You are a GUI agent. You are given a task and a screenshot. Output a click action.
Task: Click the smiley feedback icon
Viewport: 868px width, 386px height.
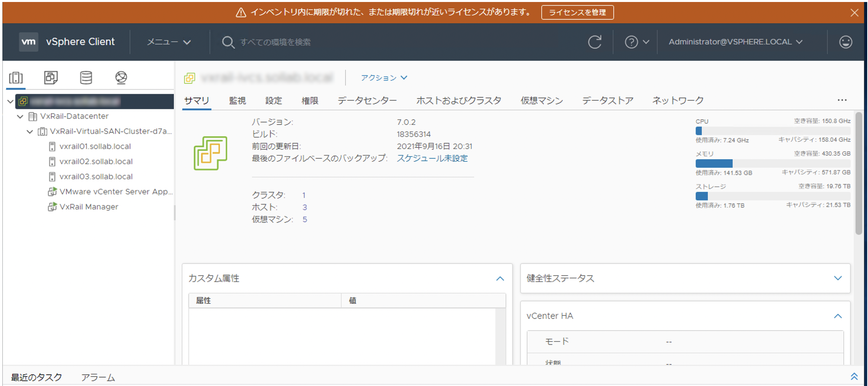(x=845, y=42)
